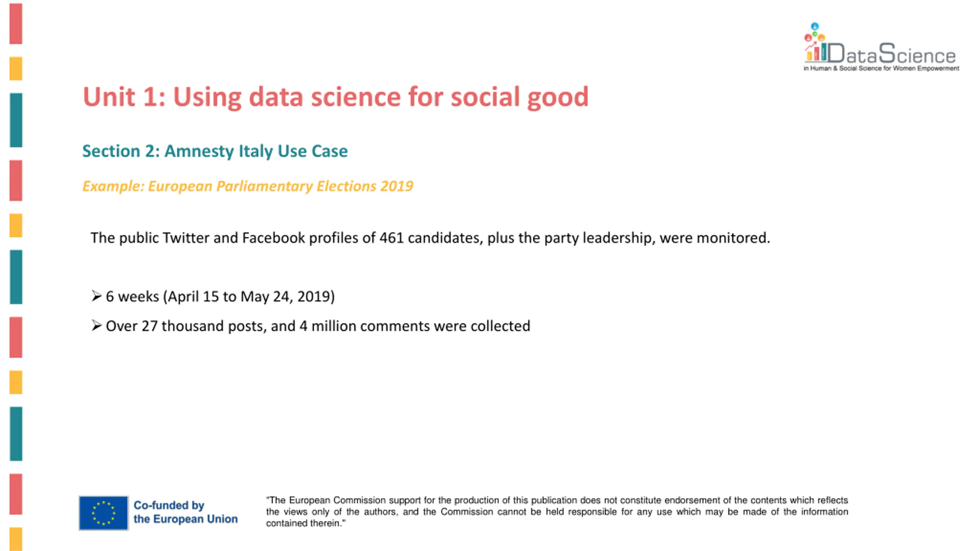Click the 'Section 2: Amnesty Italy Use Case' heading

click(215, 151)
